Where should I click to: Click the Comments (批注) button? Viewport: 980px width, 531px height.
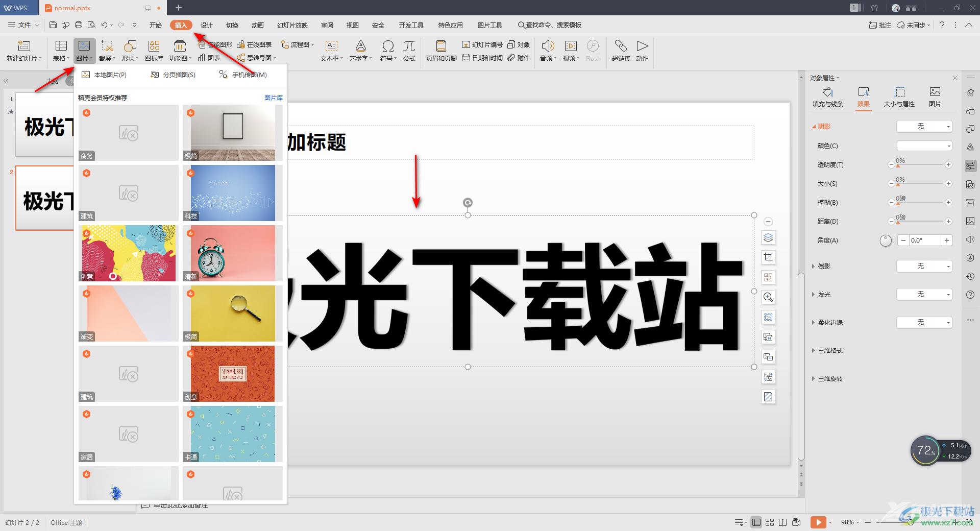(x=880, y=25)
